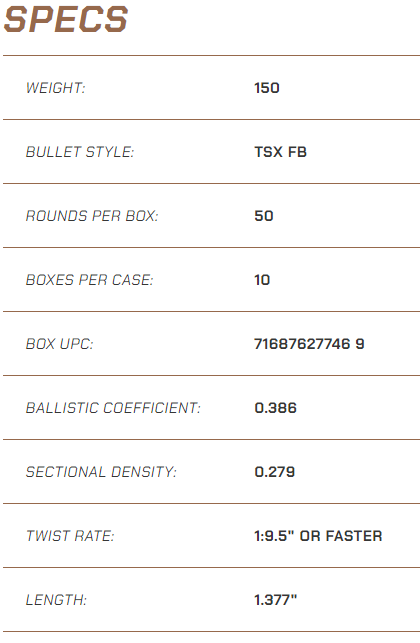Click the sectional density value 0.279
The width and height of the screenshot is (420, 643).
(275, 472)
